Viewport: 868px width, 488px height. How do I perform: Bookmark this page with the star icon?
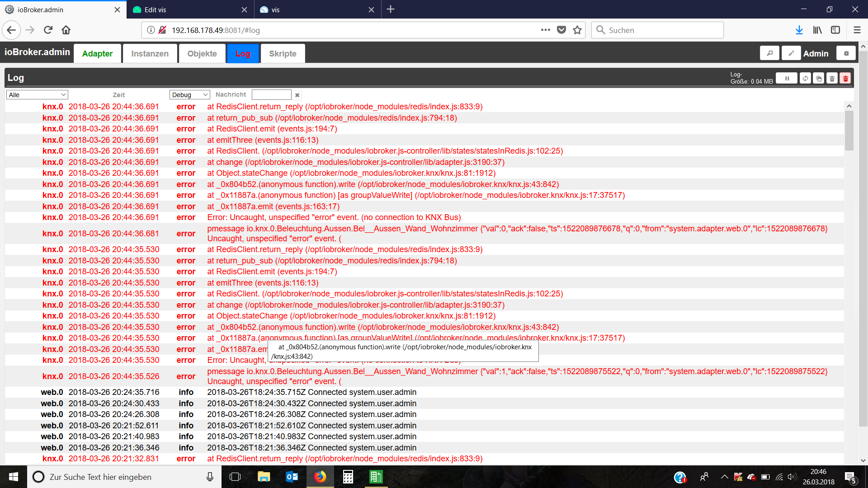click(x=577, y=30)
